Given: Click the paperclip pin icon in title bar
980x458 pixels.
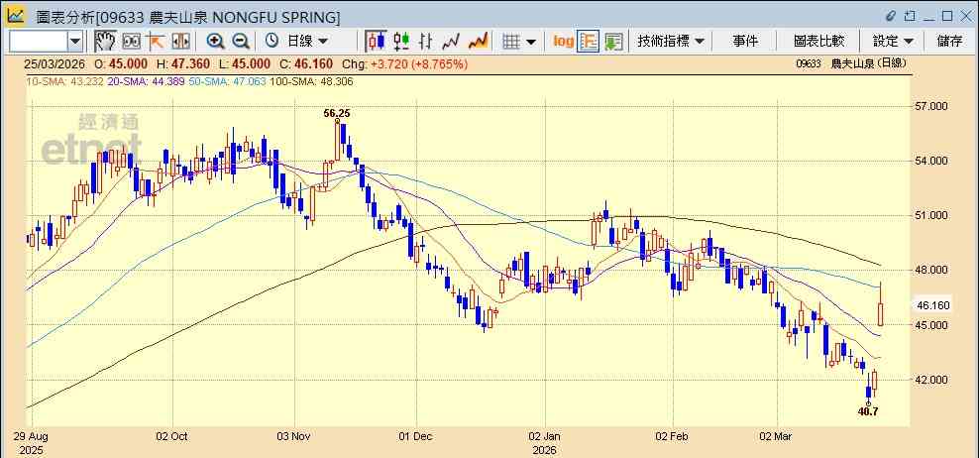Looking at the screenshot, I should [891, 15].
